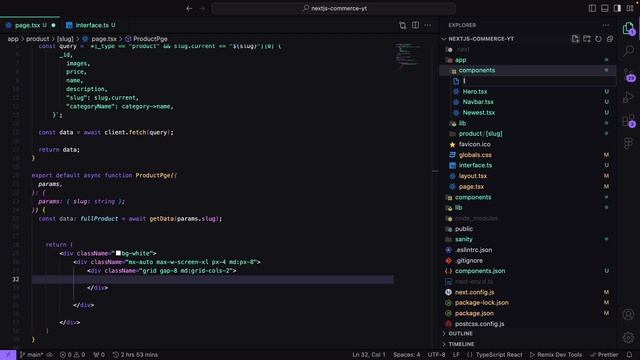The height and width of the screenshot is (360, 640).
Task: Open the Run and Debug view
Action: [629, 97]
